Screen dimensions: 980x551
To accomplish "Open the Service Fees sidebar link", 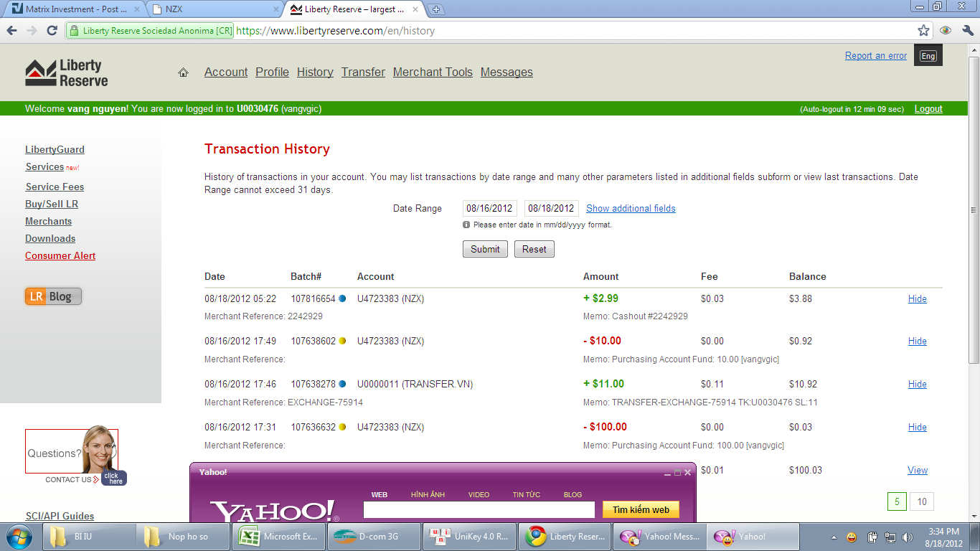I will [x=55, y=187].
